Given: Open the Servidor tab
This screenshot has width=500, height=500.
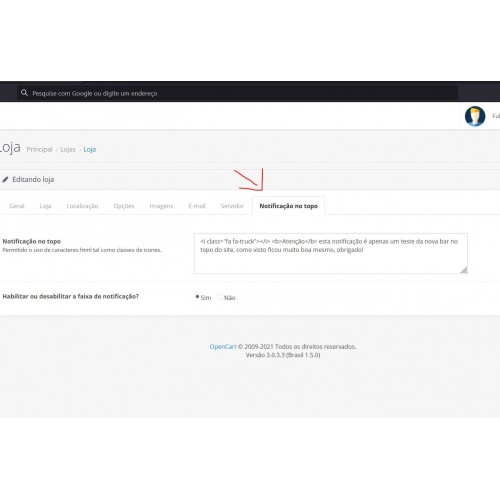Looking at the screenshot, I should pyautogui.click(x=232, y=206).
